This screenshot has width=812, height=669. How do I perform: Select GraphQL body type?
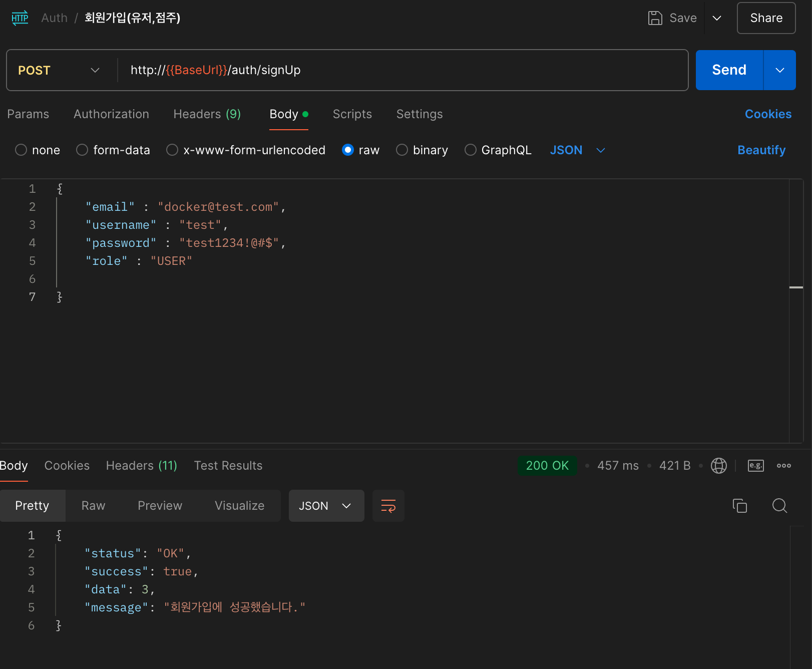click(x=470, y=150)
